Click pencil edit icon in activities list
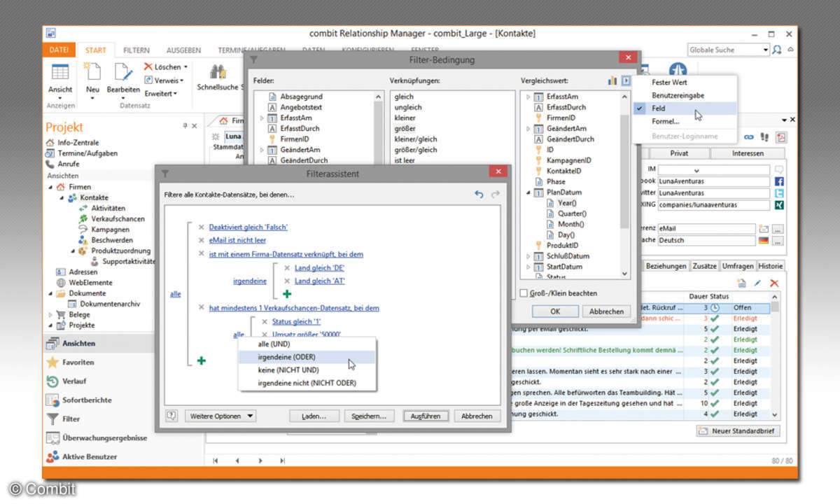The width and height of the screenshot is (840, 504). (x=757, y=283)
